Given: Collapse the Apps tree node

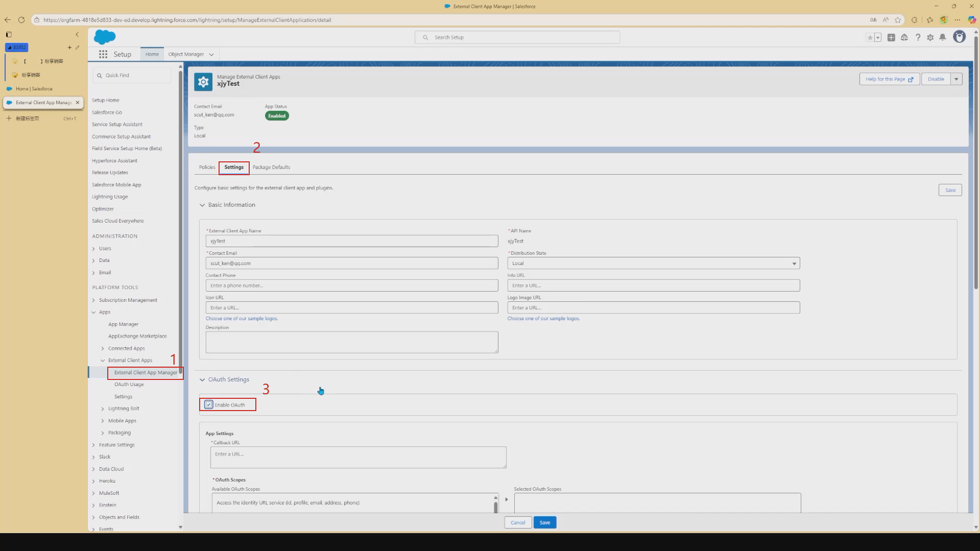Looking at the screenshot, I should [93, 312].
